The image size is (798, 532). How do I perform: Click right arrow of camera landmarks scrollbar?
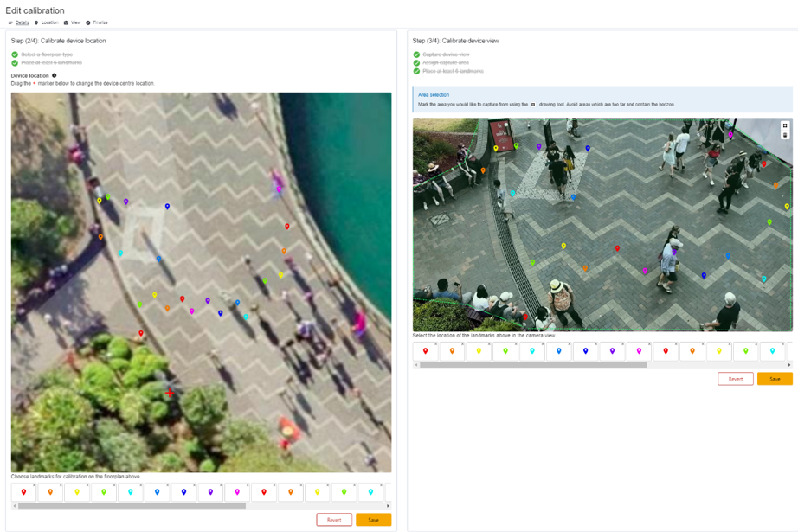tap(790, 365)
